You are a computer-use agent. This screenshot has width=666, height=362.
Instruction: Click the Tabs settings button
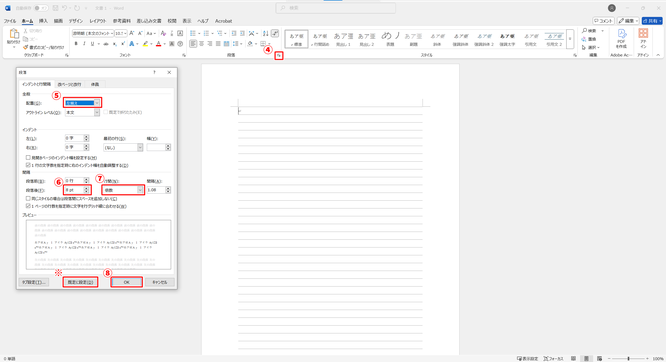(x=34, y=282)
